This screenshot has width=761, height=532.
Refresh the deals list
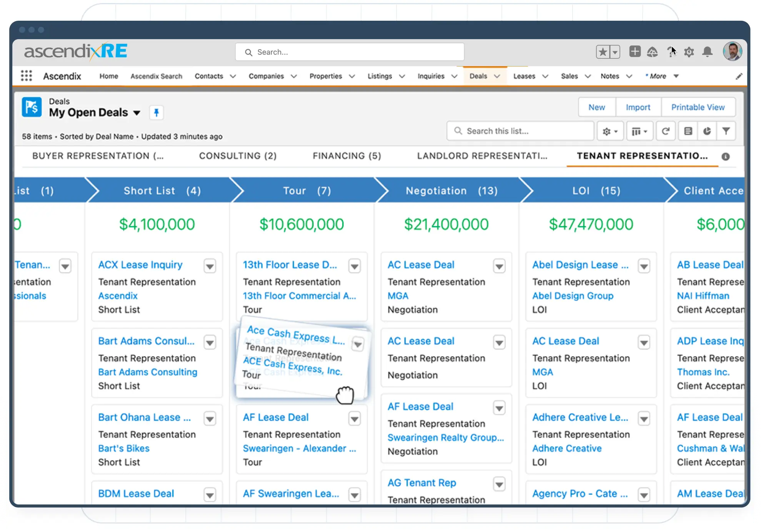point(666,131)
